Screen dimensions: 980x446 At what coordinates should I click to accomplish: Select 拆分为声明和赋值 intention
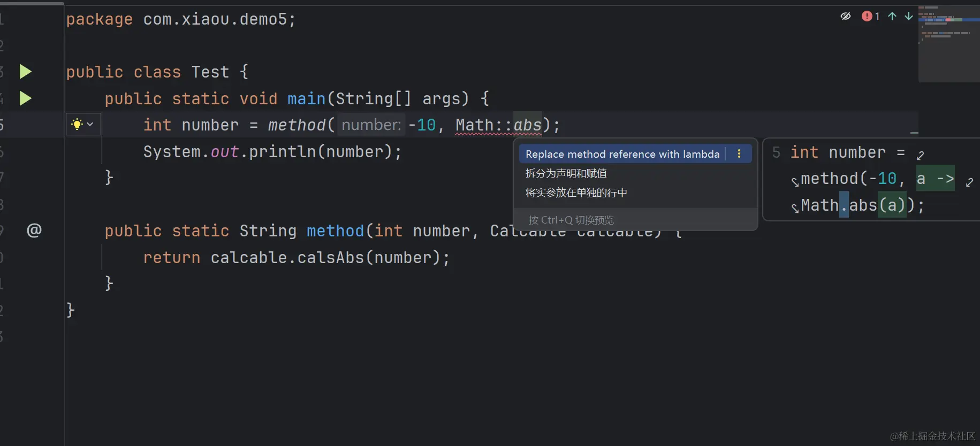566,173
